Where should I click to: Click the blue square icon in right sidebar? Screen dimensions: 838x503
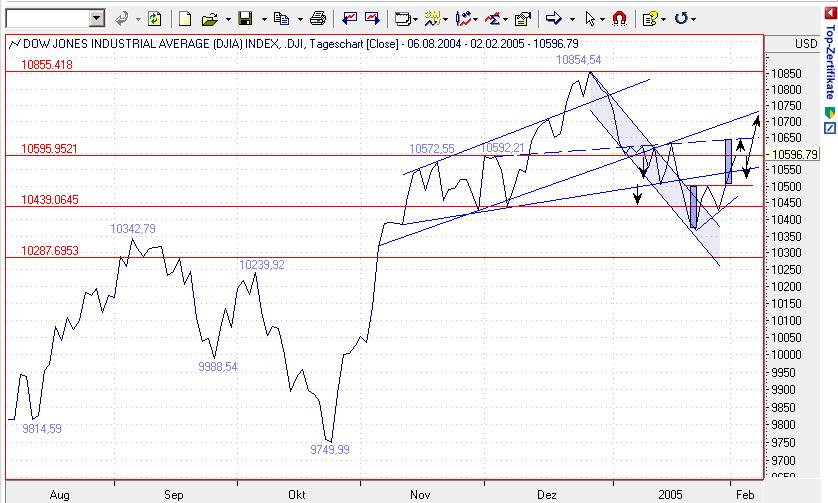[830, 128]
